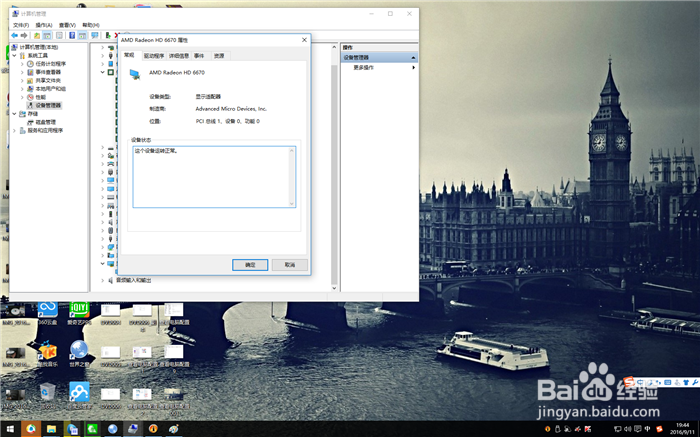700x437 pixels.
Task: Select the 常规 tab in properties dialog
Action: click(x=129, y=55)
